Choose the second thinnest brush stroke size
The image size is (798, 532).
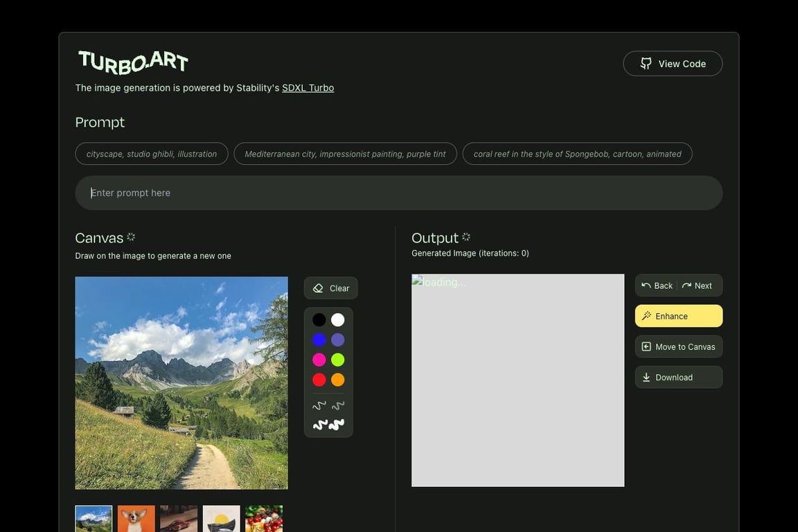(x=338, y=406)
